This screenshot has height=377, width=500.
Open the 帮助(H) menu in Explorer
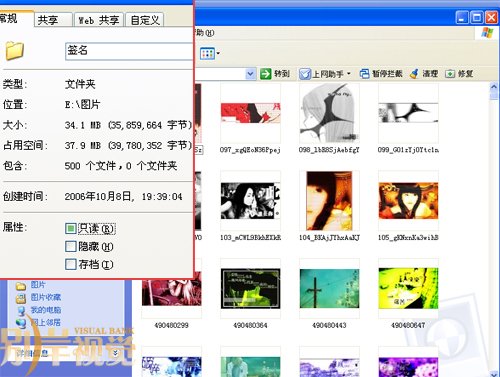204,33
